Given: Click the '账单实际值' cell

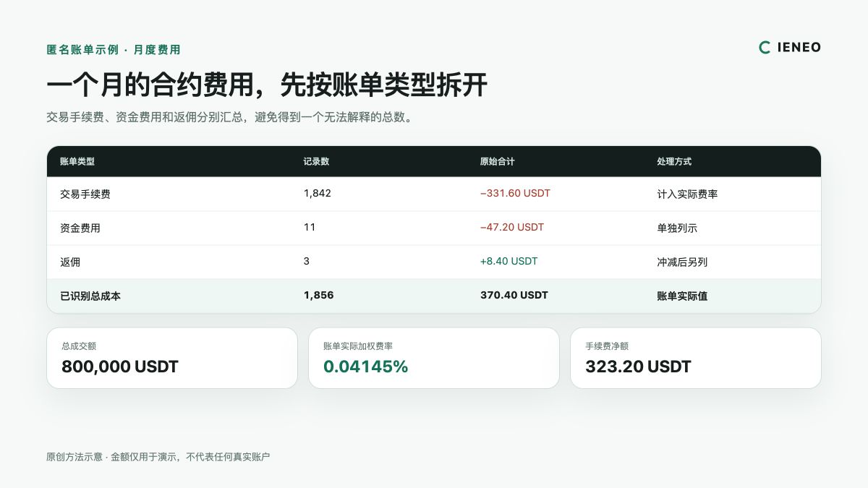Looking at the screenshot, I should click(x=682, y=296).
